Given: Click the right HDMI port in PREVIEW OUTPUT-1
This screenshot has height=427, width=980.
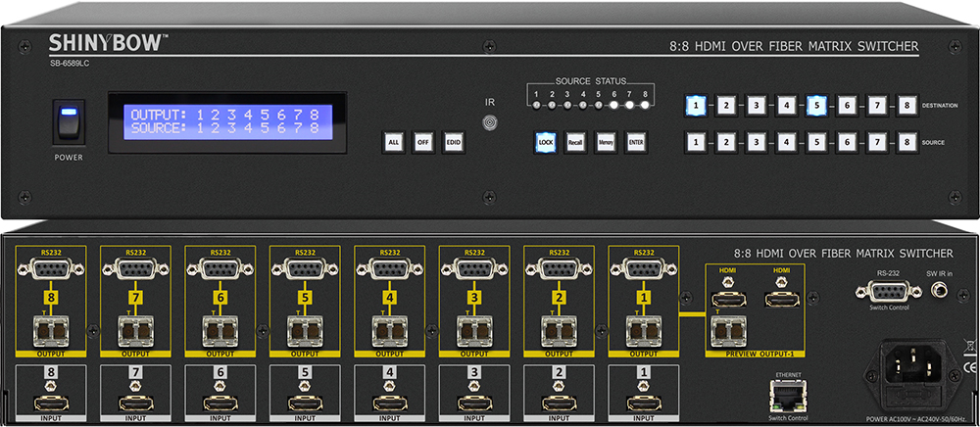Looking at the screenshot, I should pyautogui.click(x=781, y=301).
